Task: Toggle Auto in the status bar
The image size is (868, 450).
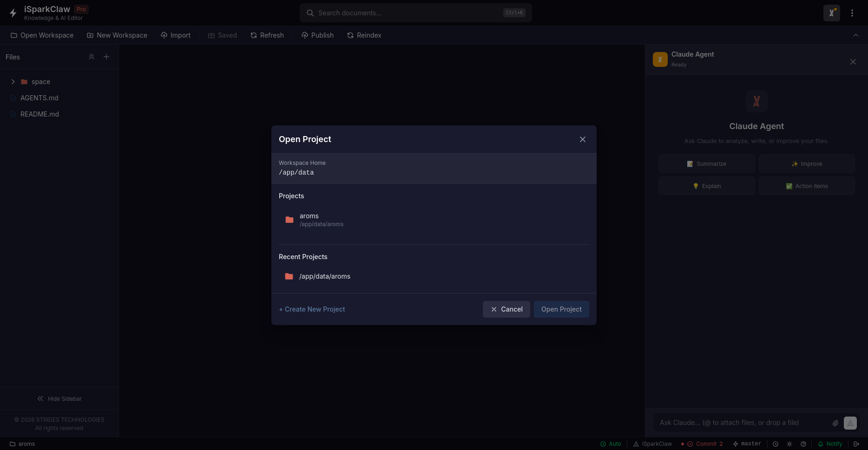Action: [x=611, y=444]
